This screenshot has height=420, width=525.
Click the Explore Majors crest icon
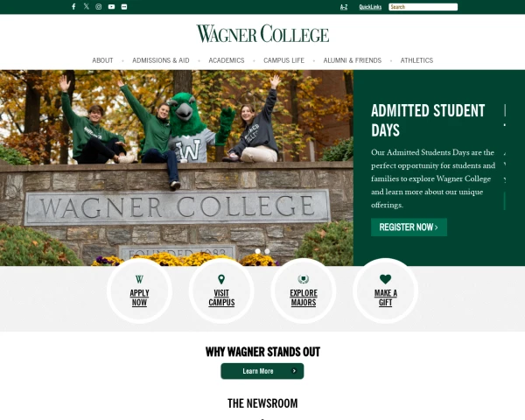coord(304,279)
